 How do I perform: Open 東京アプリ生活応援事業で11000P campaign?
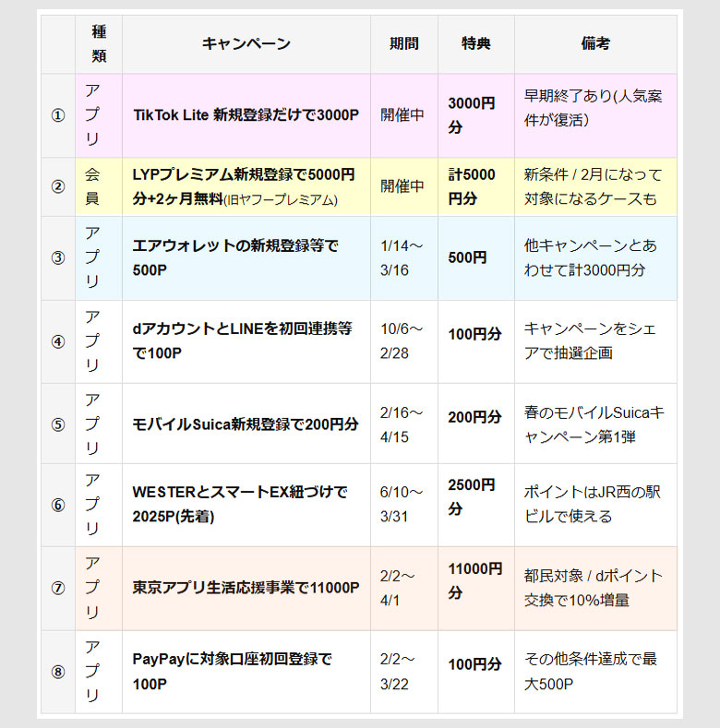click(246, 588)
